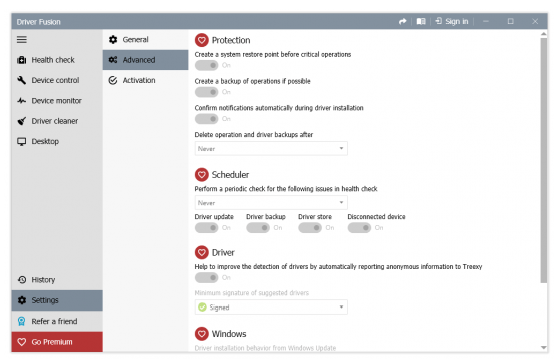Open the Delete backups after dropdown
Screen dimensions: 556x361
(x=271, y=149)
